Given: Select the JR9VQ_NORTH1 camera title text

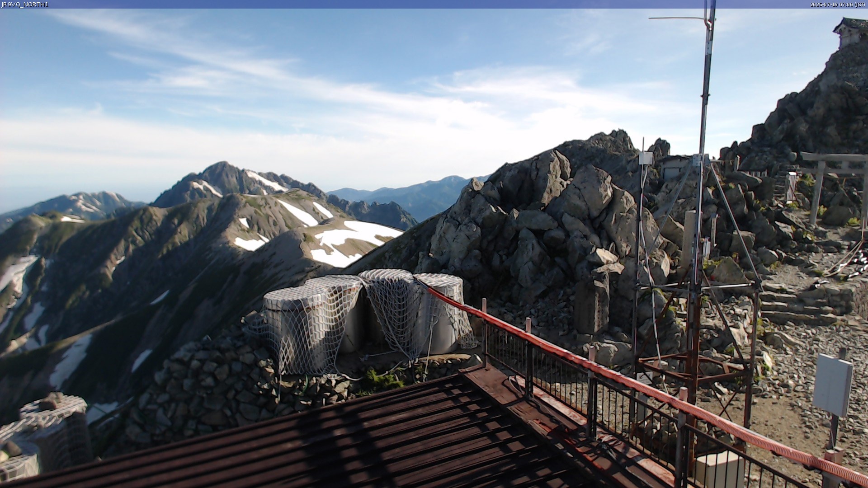Looking at the screenshot, I should click(x=25, y=5).
